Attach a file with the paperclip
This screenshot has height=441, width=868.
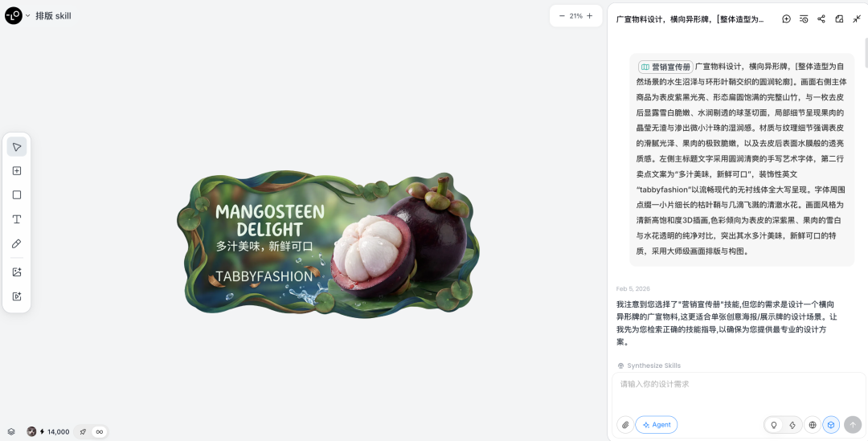coord(625,425)
